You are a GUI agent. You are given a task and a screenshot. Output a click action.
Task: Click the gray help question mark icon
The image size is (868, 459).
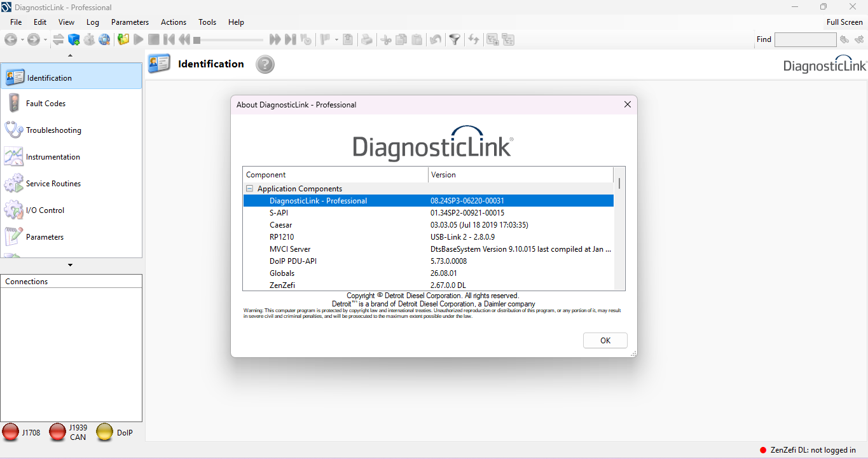tap(265, 64)
